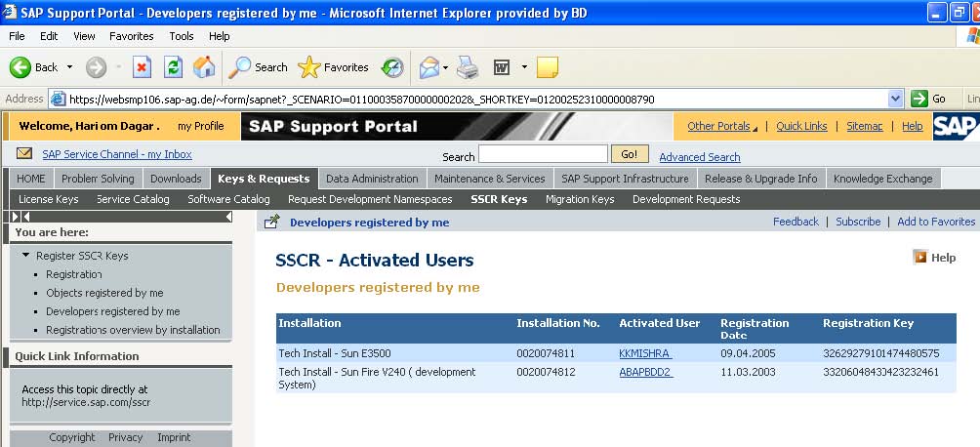Click the portal header Help link
This screenshot has width=980, height=447.
click(x=913, y=126)
